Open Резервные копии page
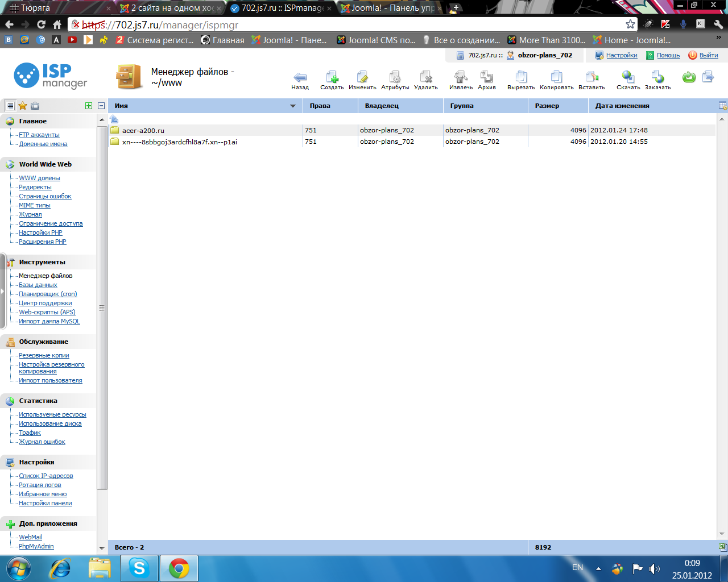The height and width of the screenshot is (582, 728). pos(44,355)
